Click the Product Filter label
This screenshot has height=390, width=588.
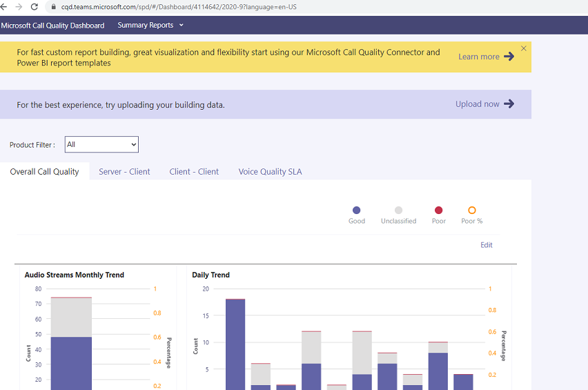click(x=32, y=145)
